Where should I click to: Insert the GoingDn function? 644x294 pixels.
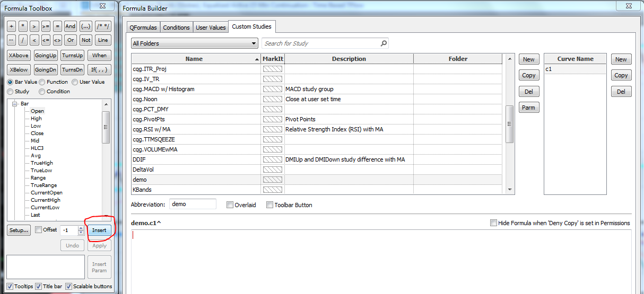(x=46, y=69)
